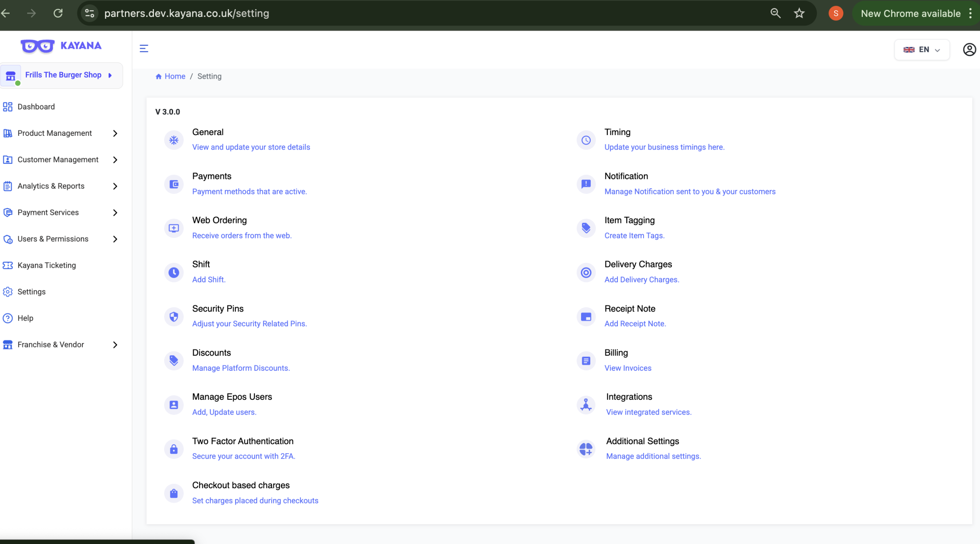Screen dimensions: 980x544
Task: Click the Checkout based charges bag icon
Action: tap(174, 493)
